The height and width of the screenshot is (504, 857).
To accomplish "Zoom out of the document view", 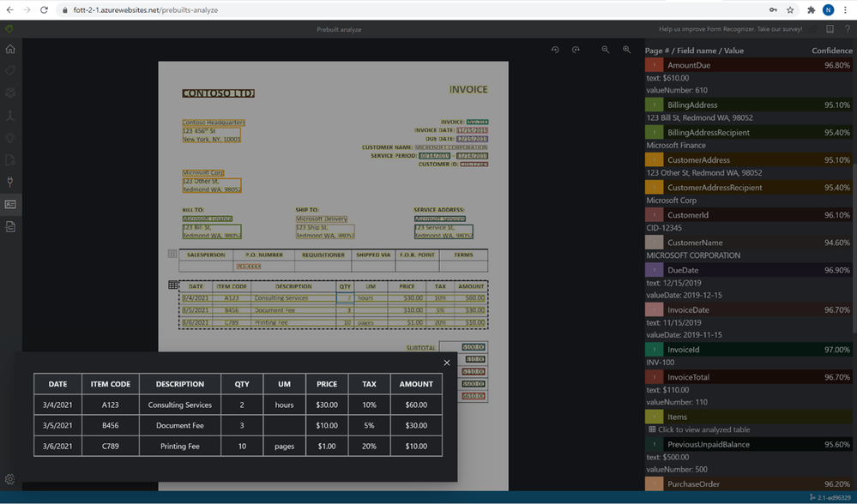I will 606,50.
